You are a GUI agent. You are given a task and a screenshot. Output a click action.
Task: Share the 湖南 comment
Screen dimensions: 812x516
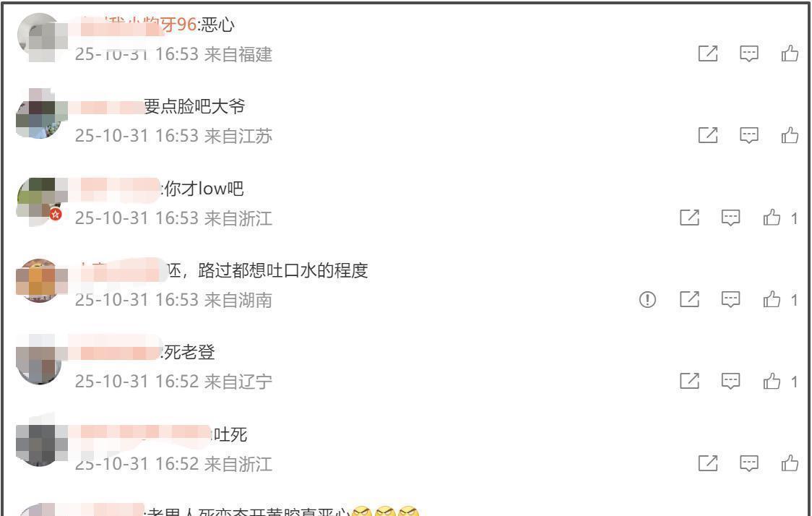(689, 299)
